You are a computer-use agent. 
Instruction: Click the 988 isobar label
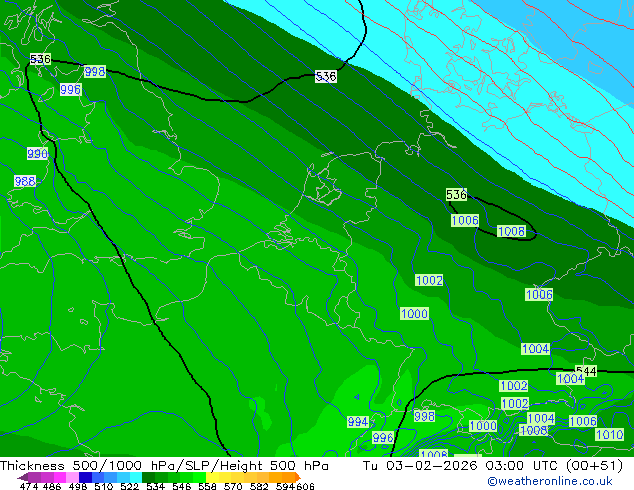coord(25,181)
